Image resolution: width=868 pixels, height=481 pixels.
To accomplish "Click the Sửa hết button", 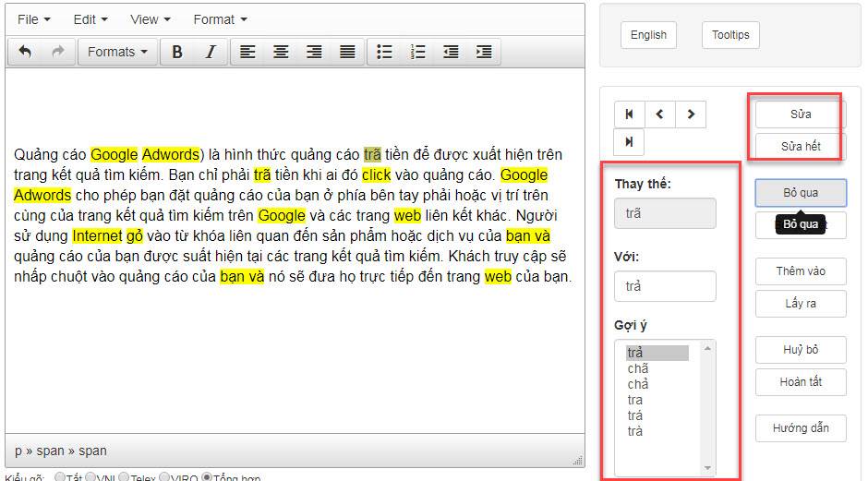I will click(x=800, y=147).
